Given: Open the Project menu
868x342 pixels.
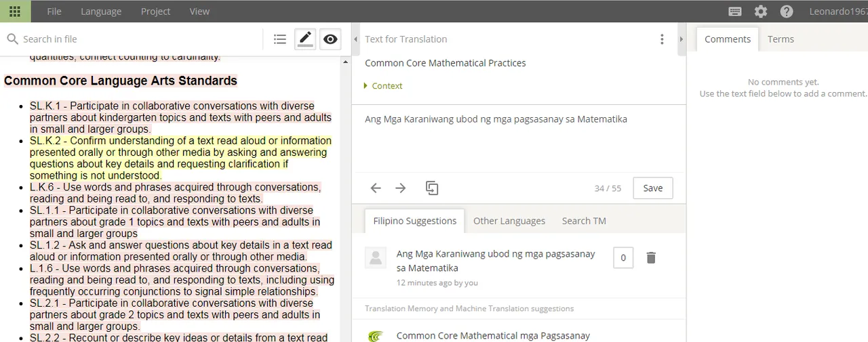Looking at the screenshot, I should click(x=155, y=12).
